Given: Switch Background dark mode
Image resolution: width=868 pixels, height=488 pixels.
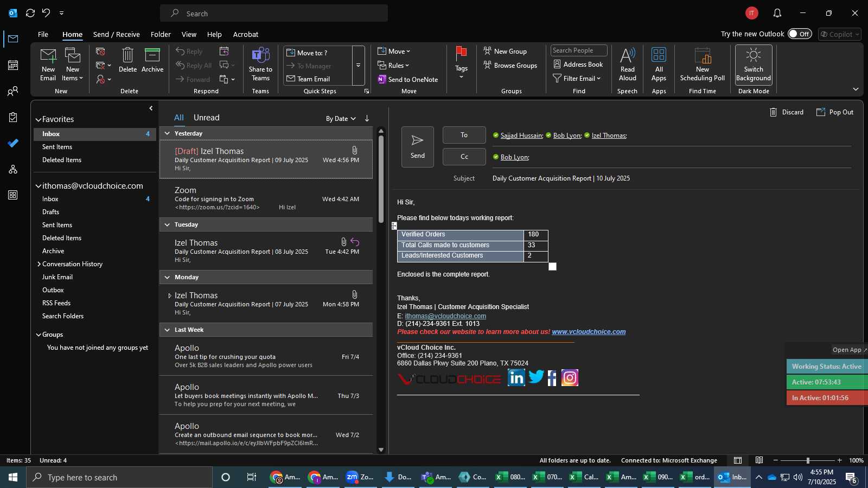Looking at the screenshot, I should (754, 65).
